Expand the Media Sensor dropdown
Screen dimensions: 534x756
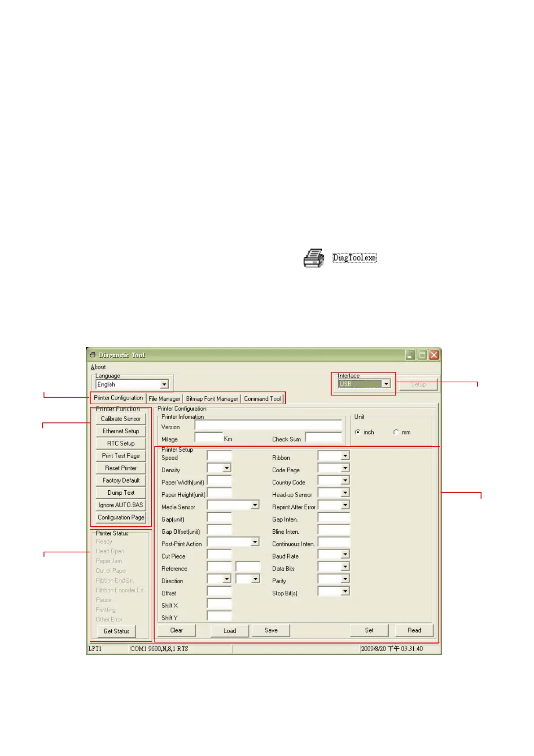coord(255,505)
